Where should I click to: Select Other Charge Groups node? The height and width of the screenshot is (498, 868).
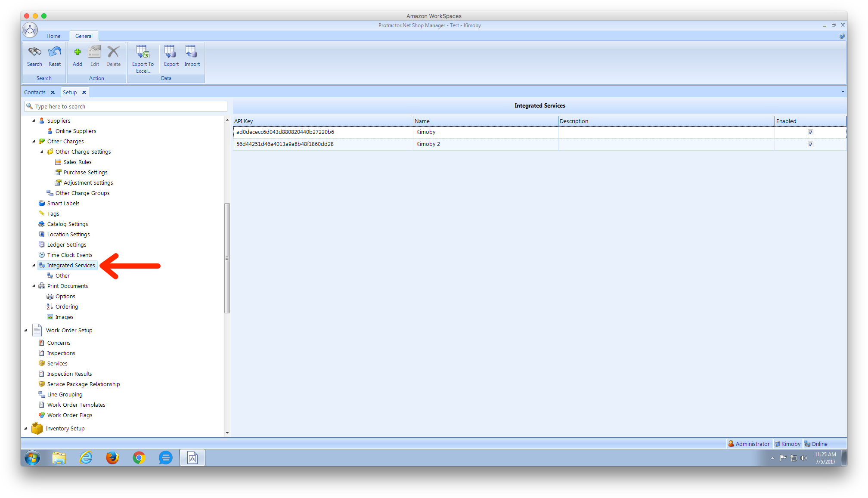pyautogui.click(x=82, y=193)
